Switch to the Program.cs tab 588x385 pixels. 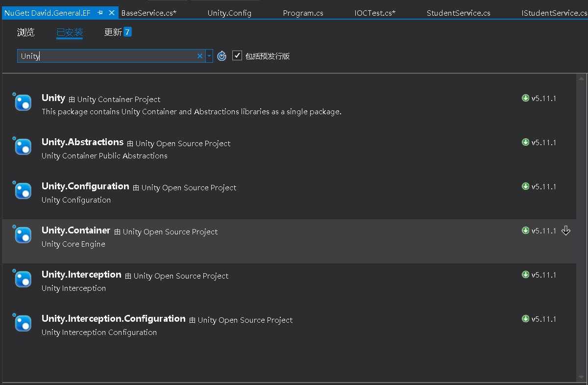(303, 13)
